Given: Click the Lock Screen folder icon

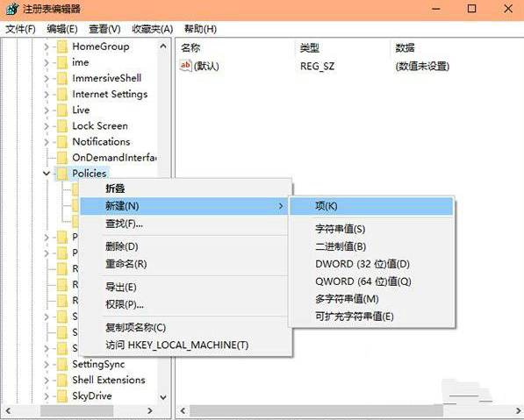Looking at the screenshot, I should click(x=62, y=126).
